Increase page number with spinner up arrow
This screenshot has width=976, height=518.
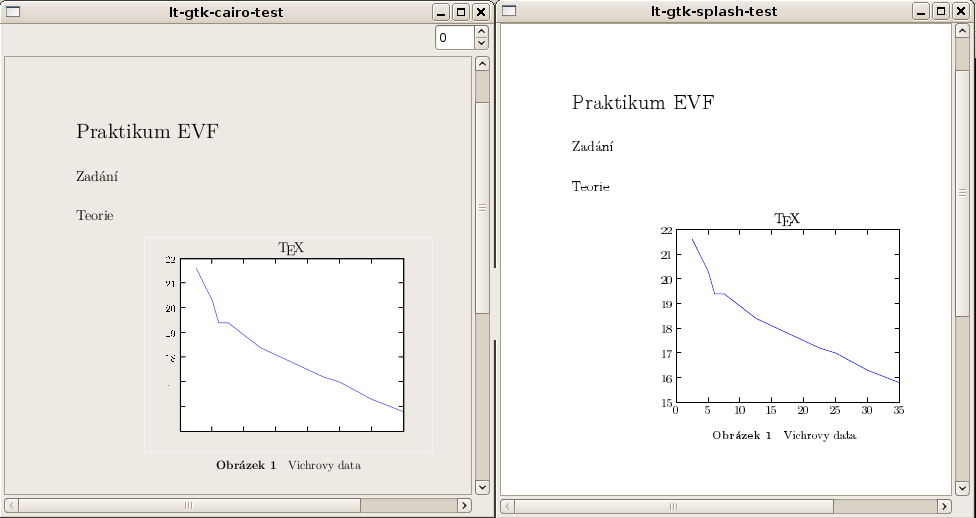[x=481, y=32]
